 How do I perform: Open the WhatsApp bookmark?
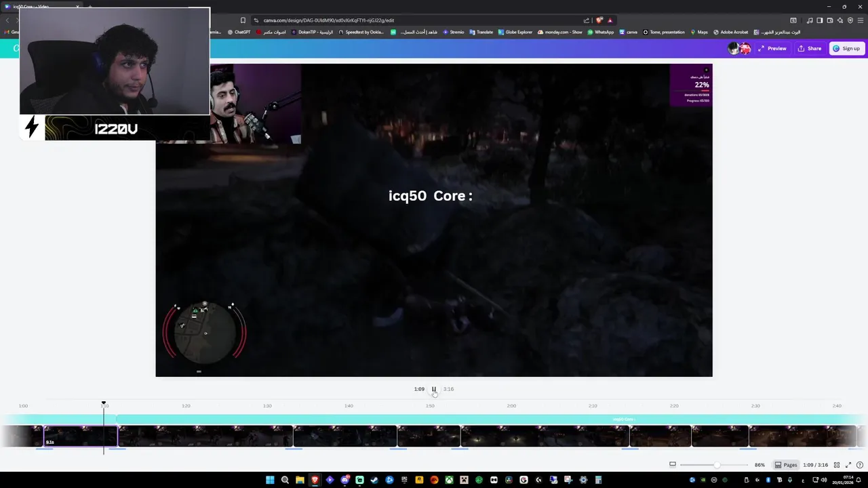[x=601, y=32]
